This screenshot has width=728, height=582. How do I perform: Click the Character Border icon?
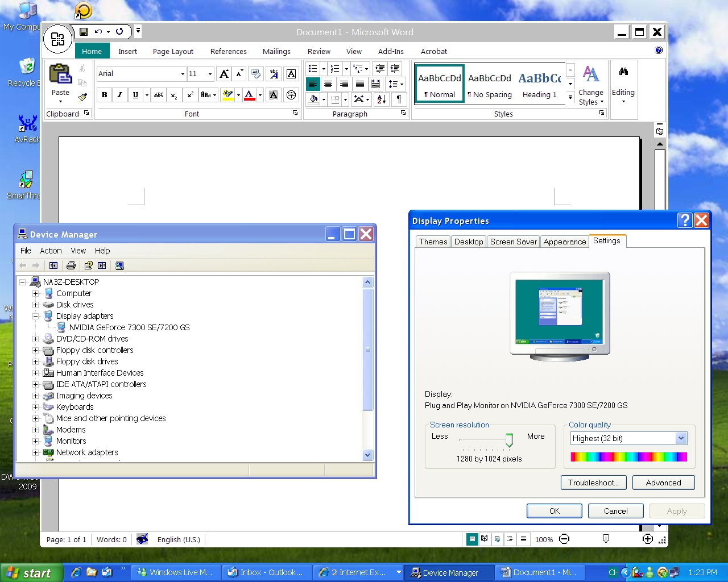(x=291, y=74)
